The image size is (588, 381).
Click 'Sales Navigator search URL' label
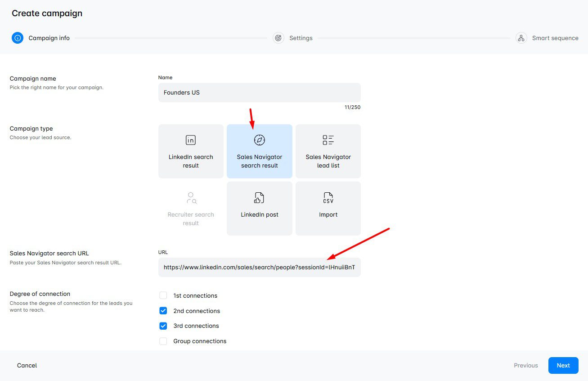point(49,253)
